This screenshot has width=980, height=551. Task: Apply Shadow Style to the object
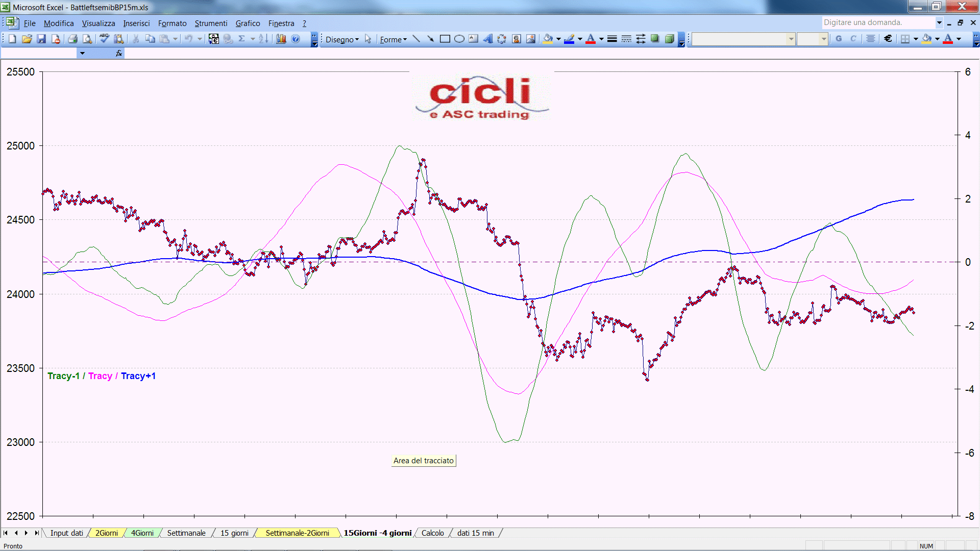655,39
